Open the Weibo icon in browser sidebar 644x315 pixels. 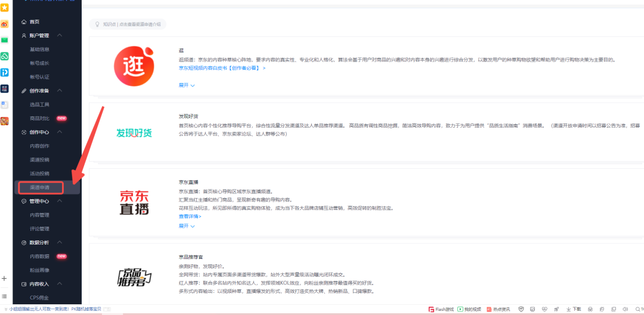(x=5, y=24)
